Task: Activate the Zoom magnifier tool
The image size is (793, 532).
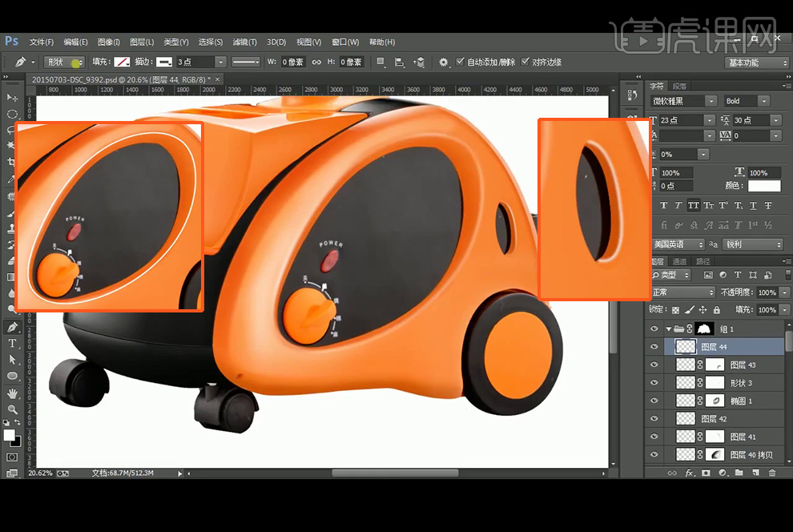Action: tap(12, 409)
